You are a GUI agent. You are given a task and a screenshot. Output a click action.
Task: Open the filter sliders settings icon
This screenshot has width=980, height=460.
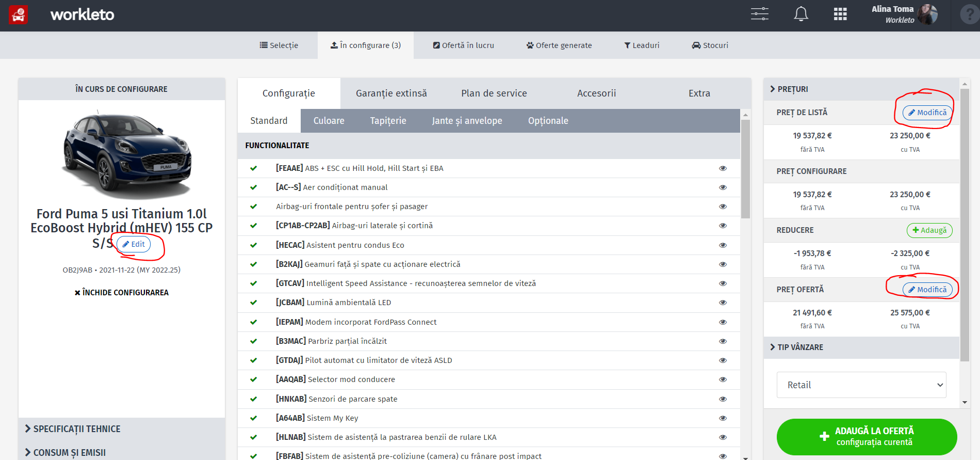(x=759, y=14)
